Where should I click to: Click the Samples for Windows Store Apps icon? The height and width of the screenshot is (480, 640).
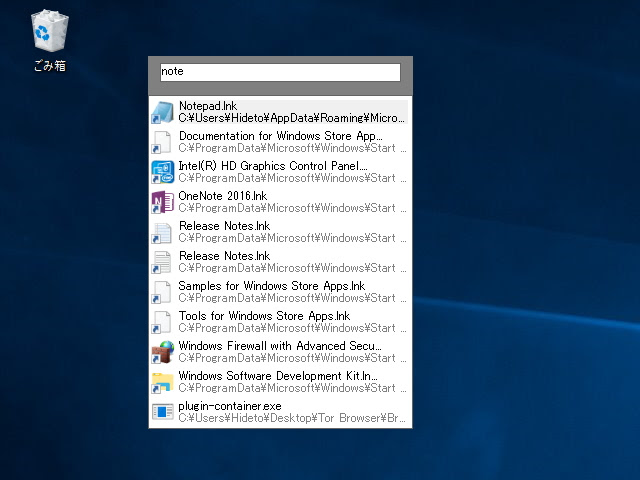162,292
